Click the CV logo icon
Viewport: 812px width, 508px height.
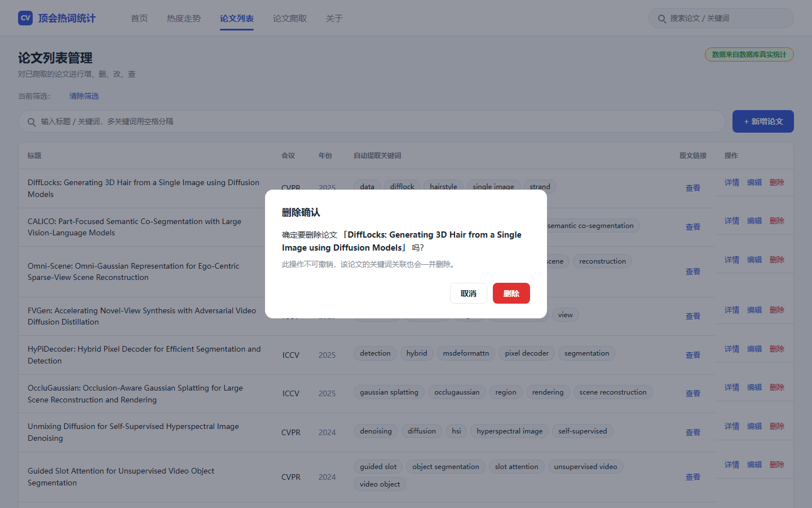(25, 18)
